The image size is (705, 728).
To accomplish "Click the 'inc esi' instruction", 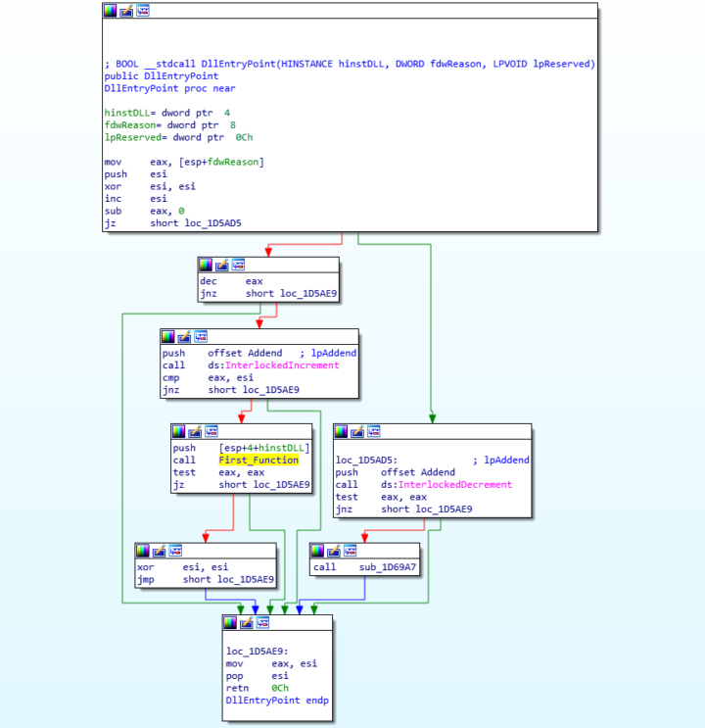I will point(135,199).
